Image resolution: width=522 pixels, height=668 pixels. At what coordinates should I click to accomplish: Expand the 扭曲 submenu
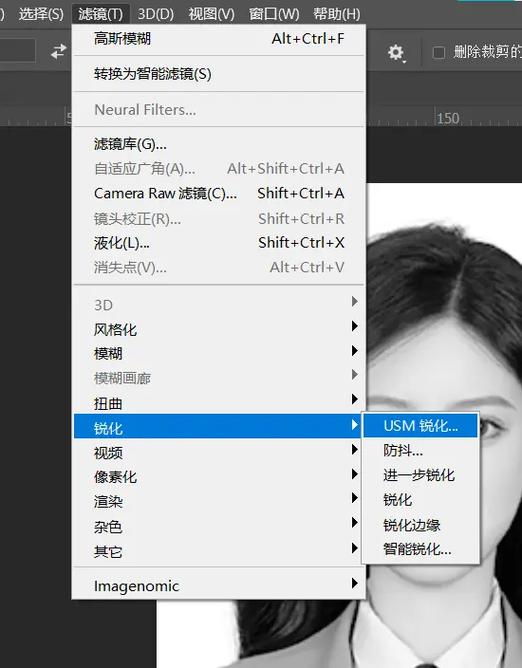(219, 403)
